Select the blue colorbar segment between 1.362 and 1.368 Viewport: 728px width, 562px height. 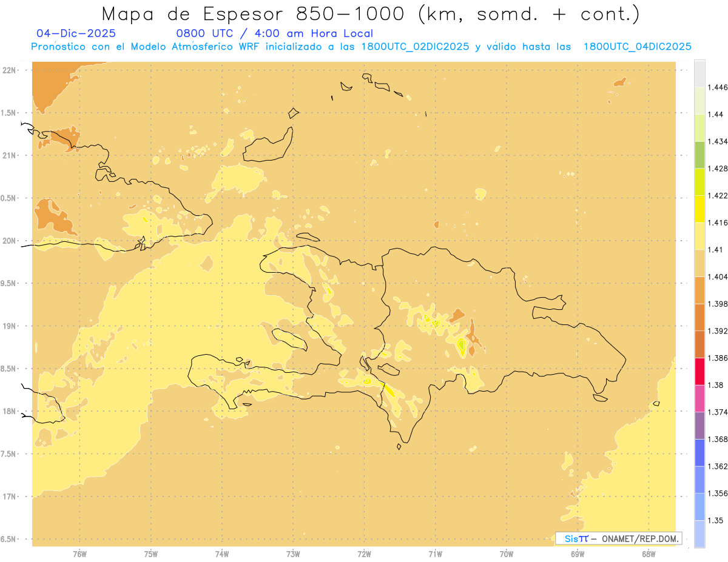point(699,453)
